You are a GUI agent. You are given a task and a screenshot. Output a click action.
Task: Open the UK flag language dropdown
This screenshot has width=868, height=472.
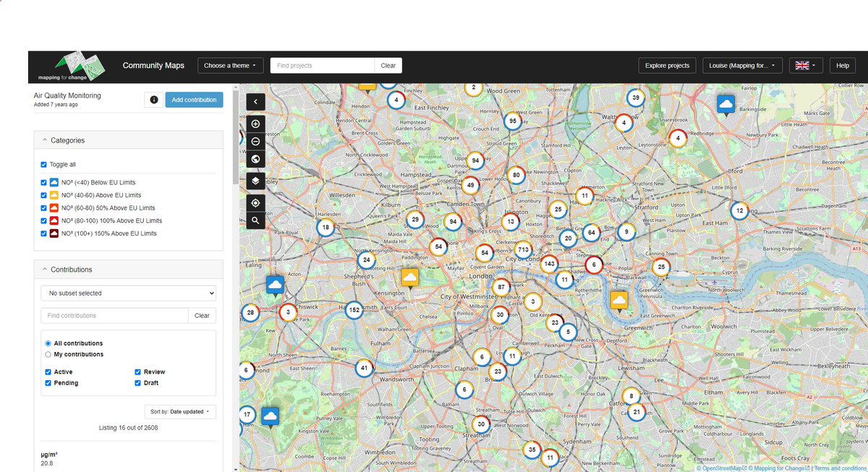[x=806, y=66]
